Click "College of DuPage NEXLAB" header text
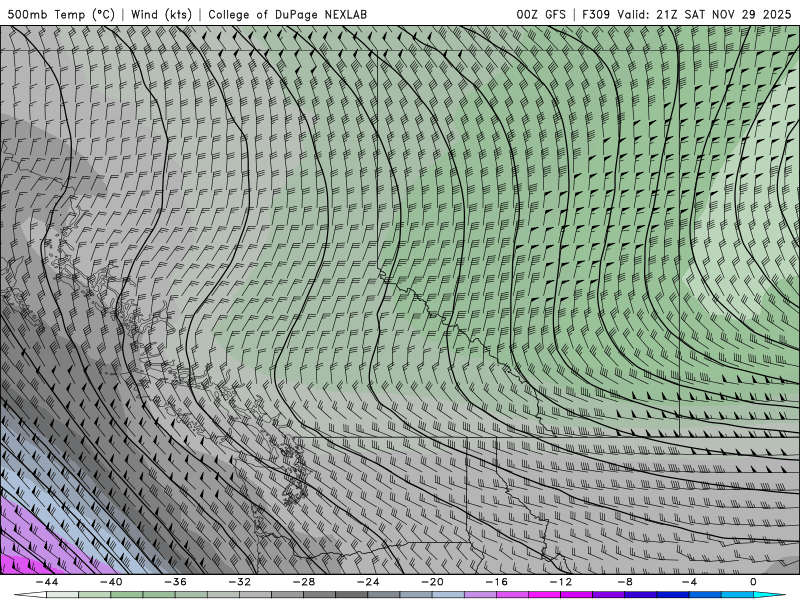This screenshot has height=600, width=800. coord(287,14)
